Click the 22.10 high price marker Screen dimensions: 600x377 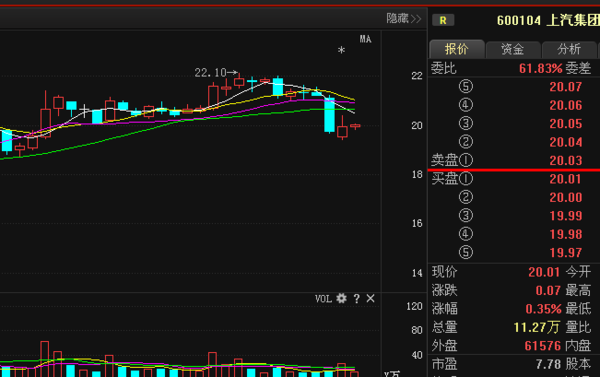click(x=216, y=72)
